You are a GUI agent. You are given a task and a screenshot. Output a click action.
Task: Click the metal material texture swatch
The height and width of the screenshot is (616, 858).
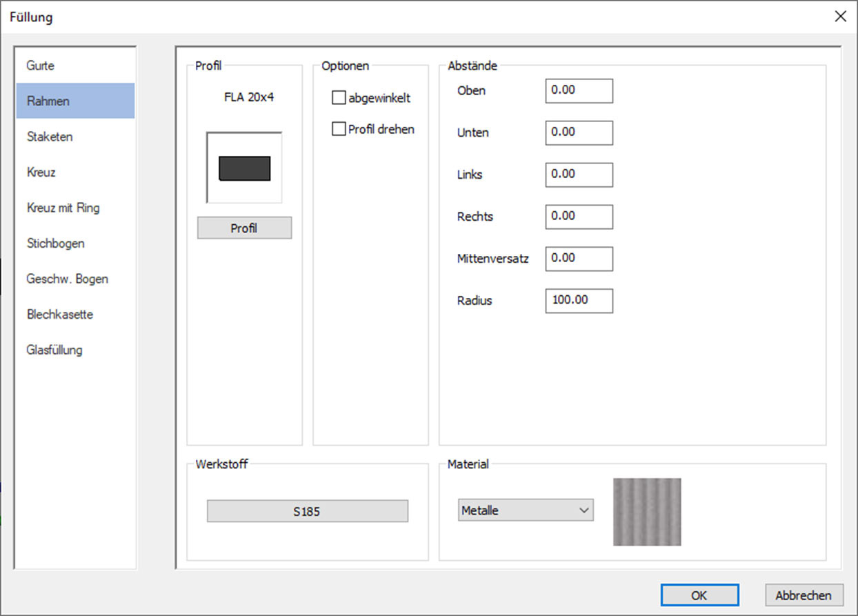pos(647,512)
